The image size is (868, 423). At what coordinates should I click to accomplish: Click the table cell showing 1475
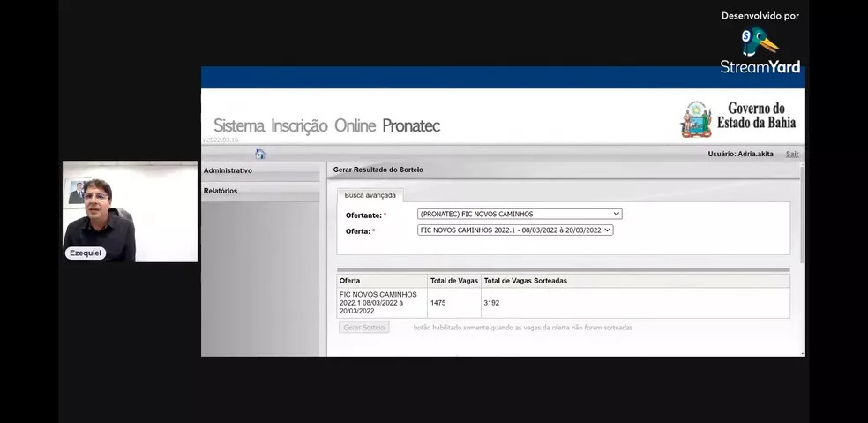coord(454,303)
